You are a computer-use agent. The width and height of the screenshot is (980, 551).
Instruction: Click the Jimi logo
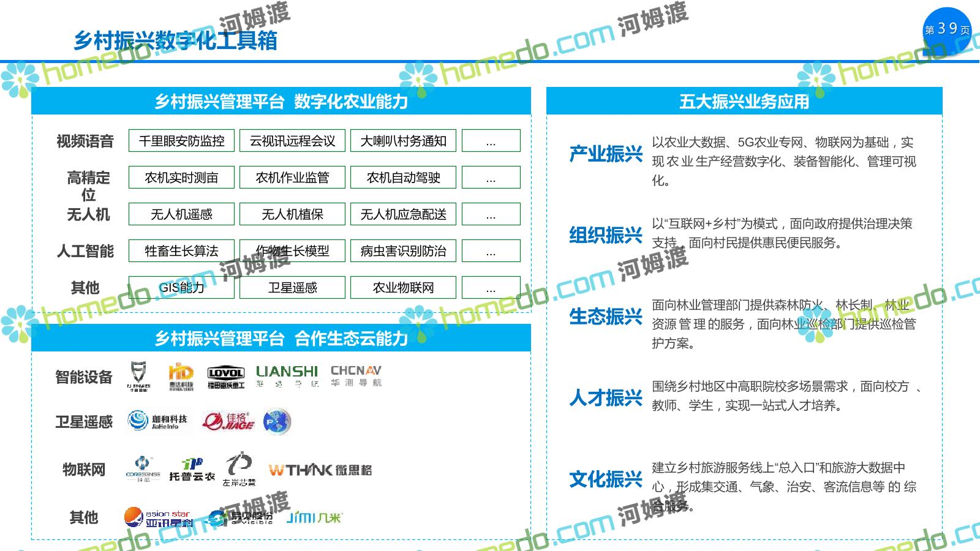[x=314, y=517]
